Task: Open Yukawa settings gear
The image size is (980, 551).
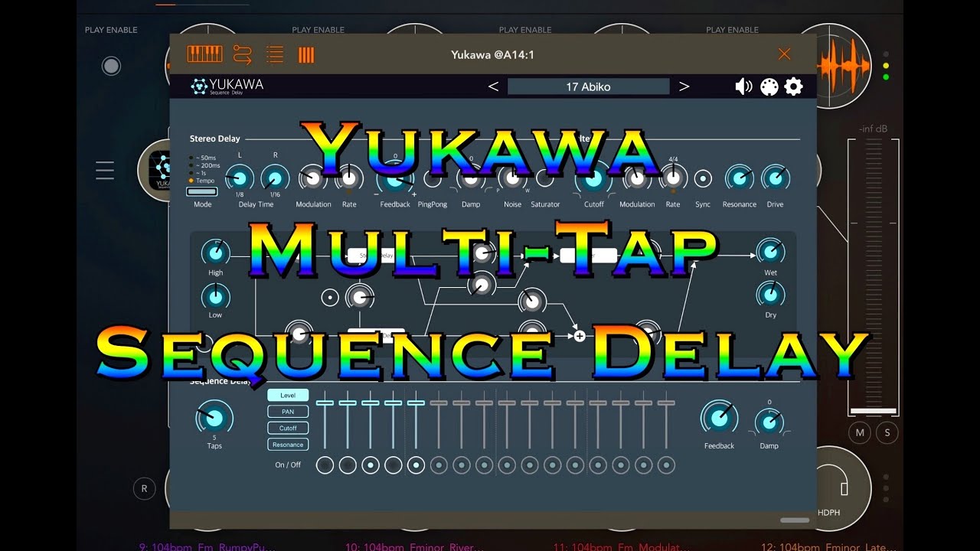Action: click(794, 86)
